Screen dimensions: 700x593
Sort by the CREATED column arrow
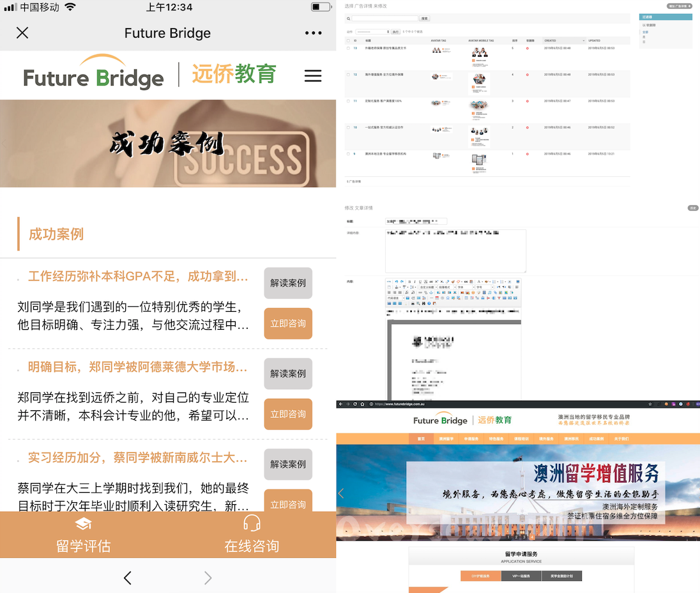click(x=583, y=40)
